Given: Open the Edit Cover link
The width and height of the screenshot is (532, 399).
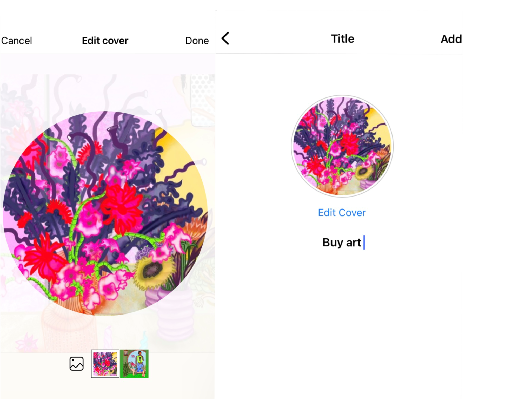Looking at the screenshot, I should (342, 213).
